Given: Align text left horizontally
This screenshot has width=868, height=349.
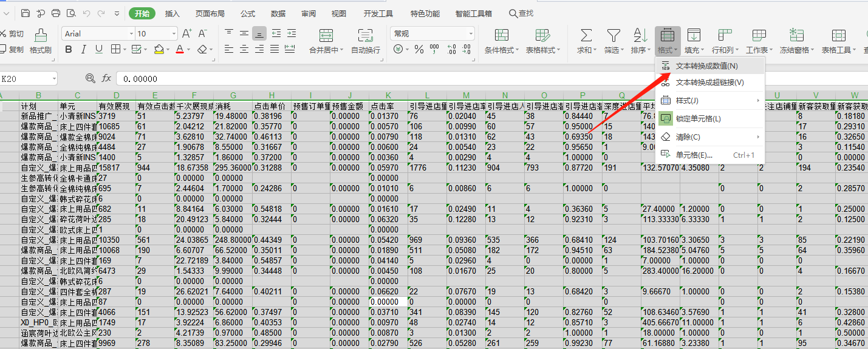Looking at the screenshot, I should pos(229,50).
